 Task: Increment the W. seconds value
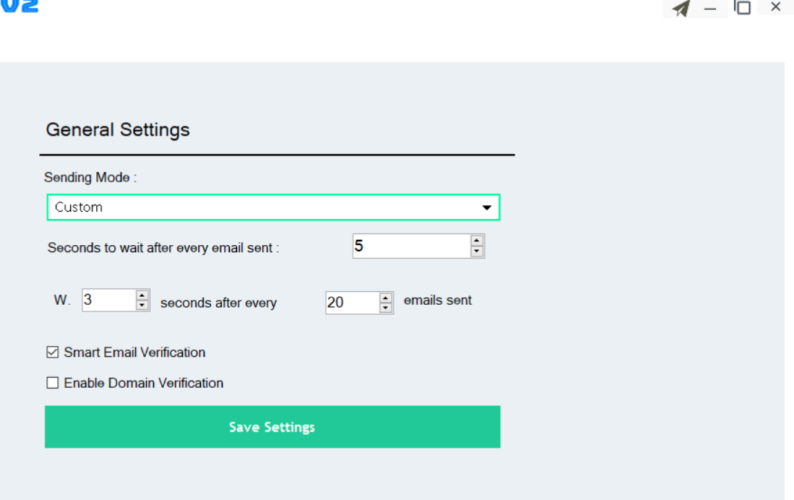tap(143, 295)
